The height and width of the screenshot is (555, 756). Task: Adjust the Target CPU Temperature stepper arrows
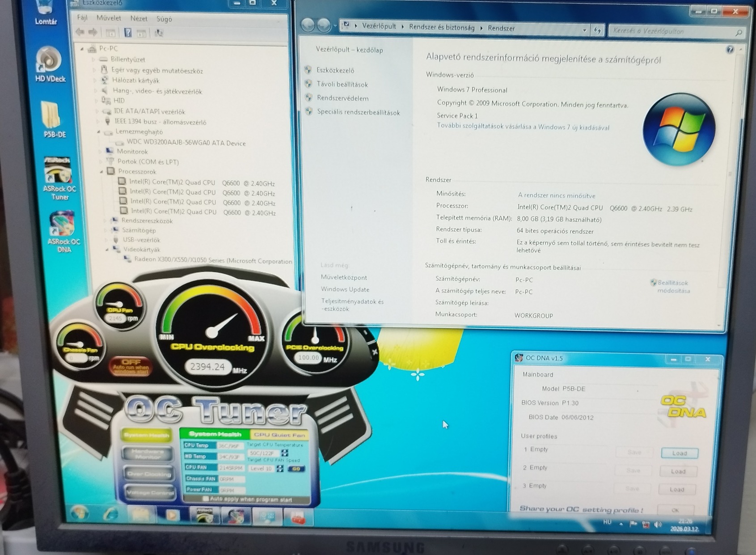click(285, 453)
